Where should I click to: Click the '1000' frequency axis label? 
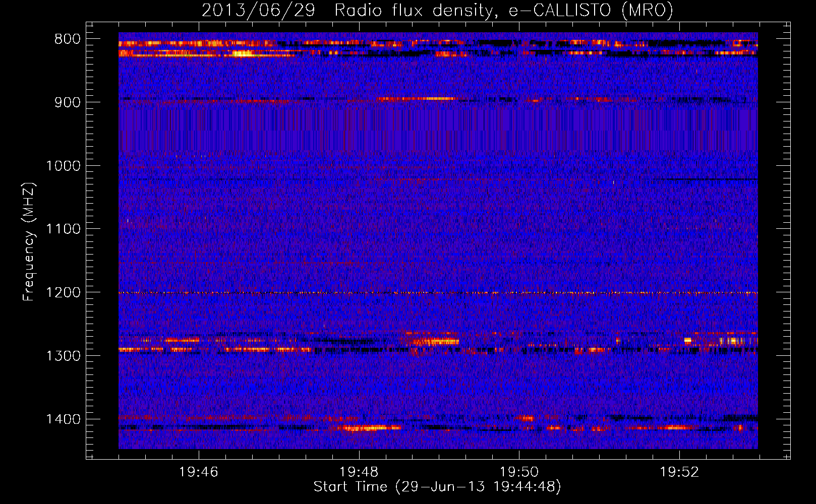[63, 166]
